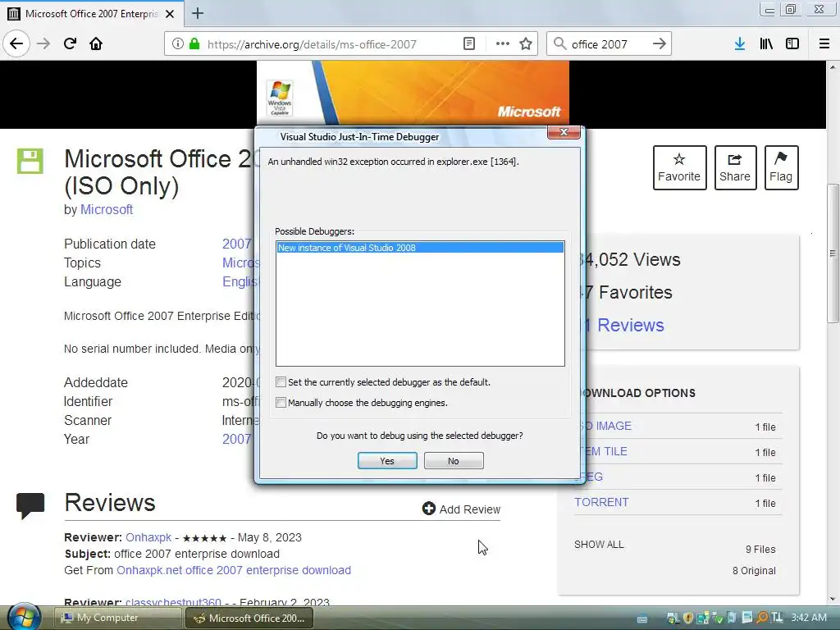Screen dimensions: 840x630
Task: Click the scrollbar down arrow
Action: tap(833, 599)
